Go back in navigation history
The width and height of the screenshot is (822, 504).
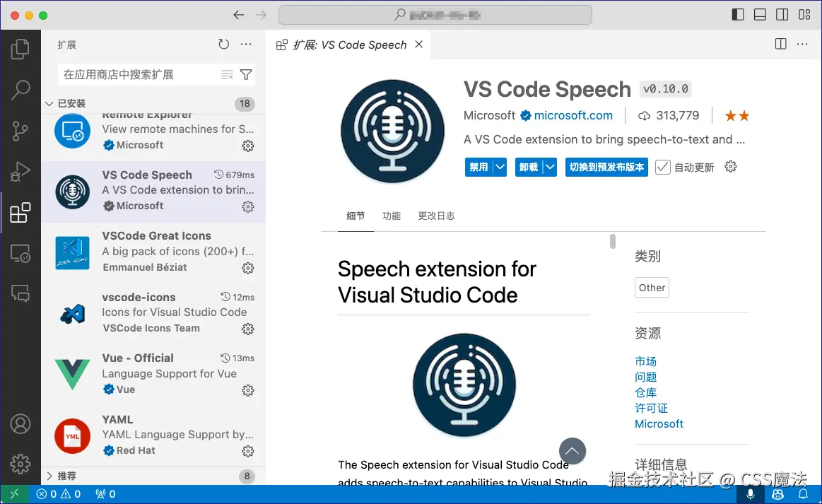[238, 15]
